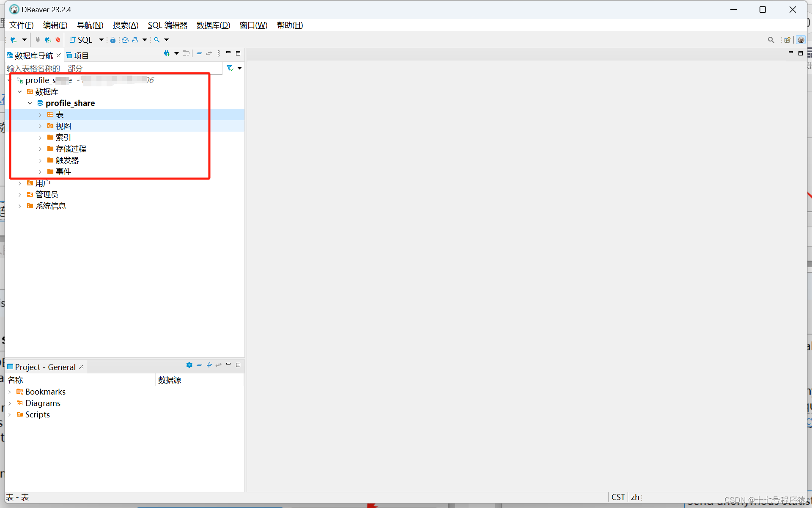Expand the Bookmarks folder in project
The width and height of the screenshot is (812, 508).
pos(10,392)
